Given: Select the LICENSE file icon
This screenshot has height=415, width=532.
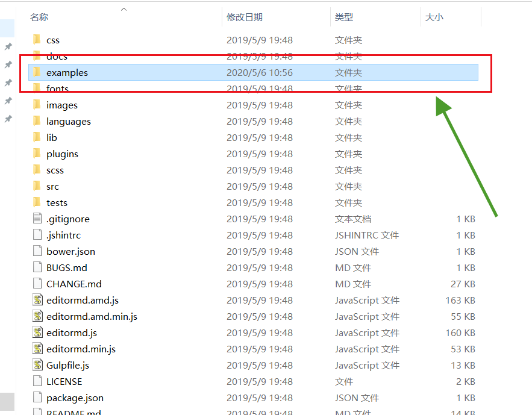Looking at the screenshot, I should coord(37,381).
